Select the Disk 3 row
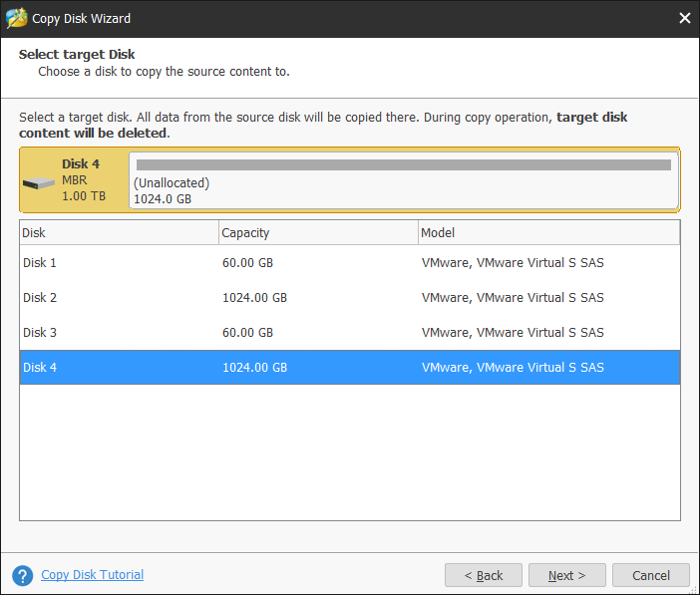This screenshot has height=595, width=700. coord(350,332)
